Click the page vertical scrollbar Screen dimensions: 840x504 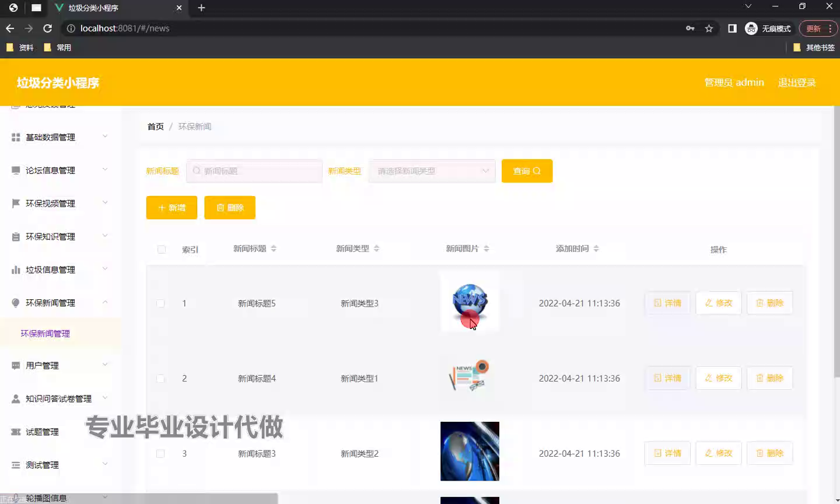pyautogui.click(x=836, y=241)
